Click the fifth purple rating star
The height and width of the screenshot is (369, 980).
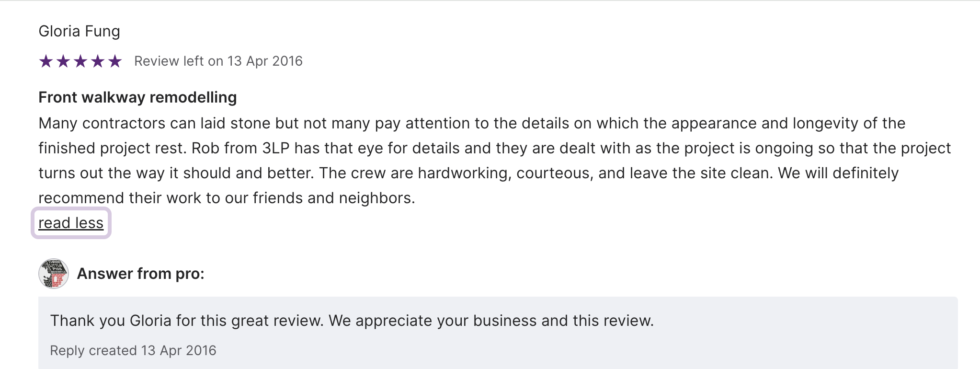point(115,61)
